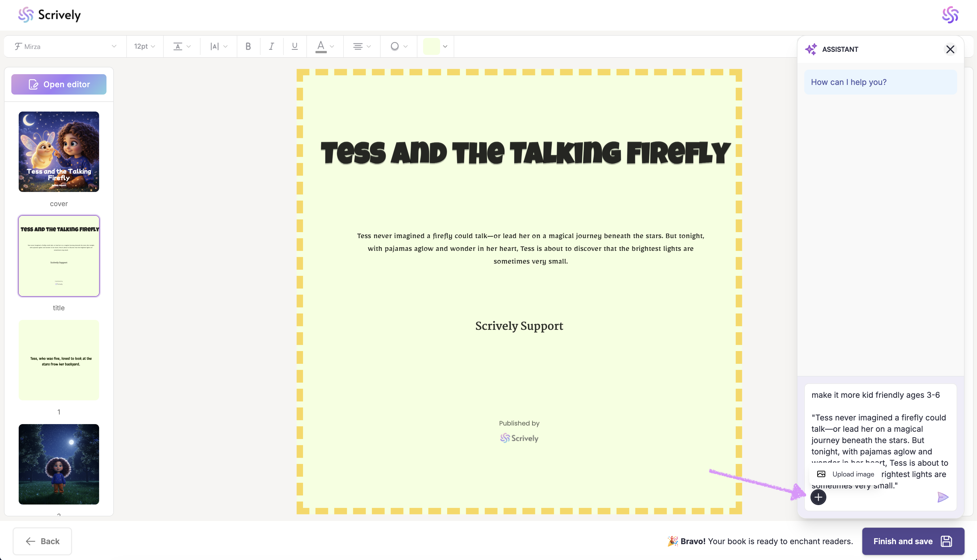Open the text alignment dropdown

tap(361, 46)
